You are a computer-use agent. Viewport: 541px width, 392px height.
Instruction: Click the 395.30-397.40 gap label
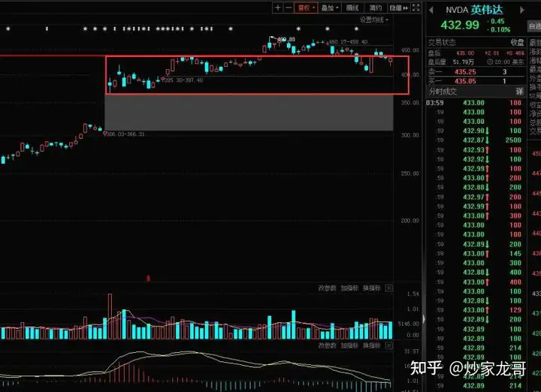pyautogui.click(x=184, y=80)
